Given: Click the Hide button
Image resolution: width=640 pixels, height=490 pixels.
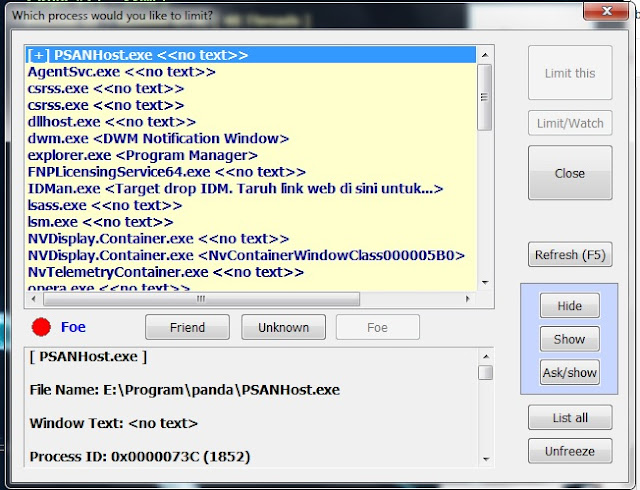Looking at the screenshot, I should (570, 305).
